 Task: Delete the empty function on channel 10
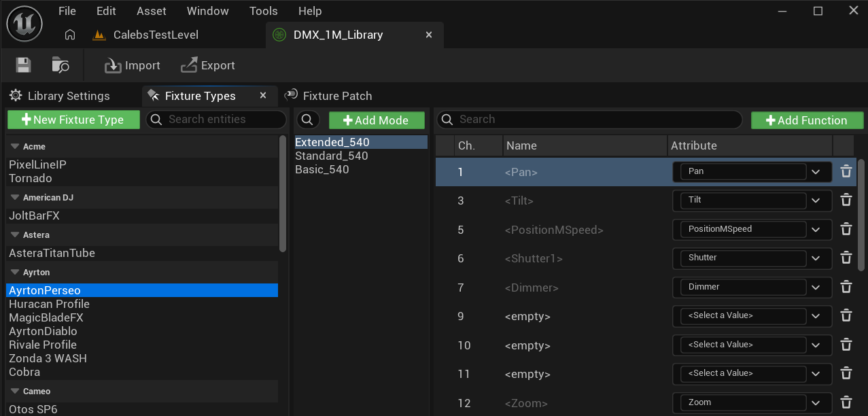click(x=846, y=345)
